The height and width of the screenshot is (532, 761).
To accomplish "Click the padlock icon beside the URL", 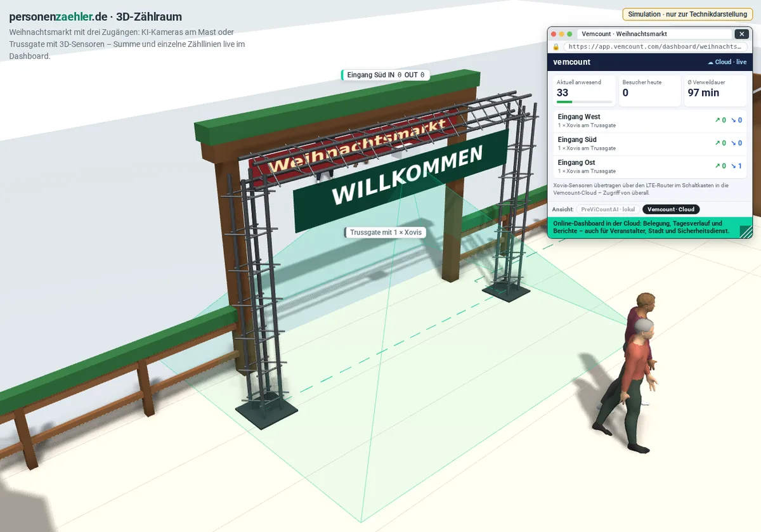I will pyautogui.click(x=556, y=47).
